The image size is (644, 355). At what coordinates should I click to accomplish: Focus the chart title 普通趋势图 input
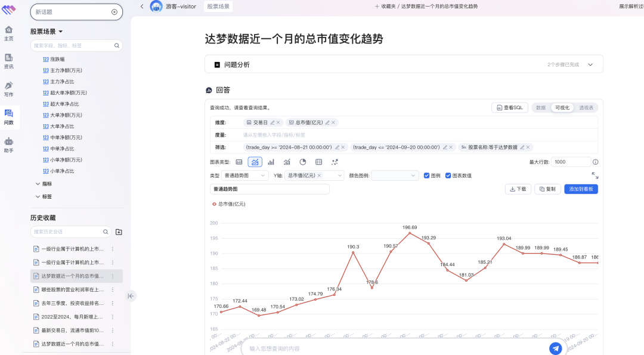pos(270,189)
